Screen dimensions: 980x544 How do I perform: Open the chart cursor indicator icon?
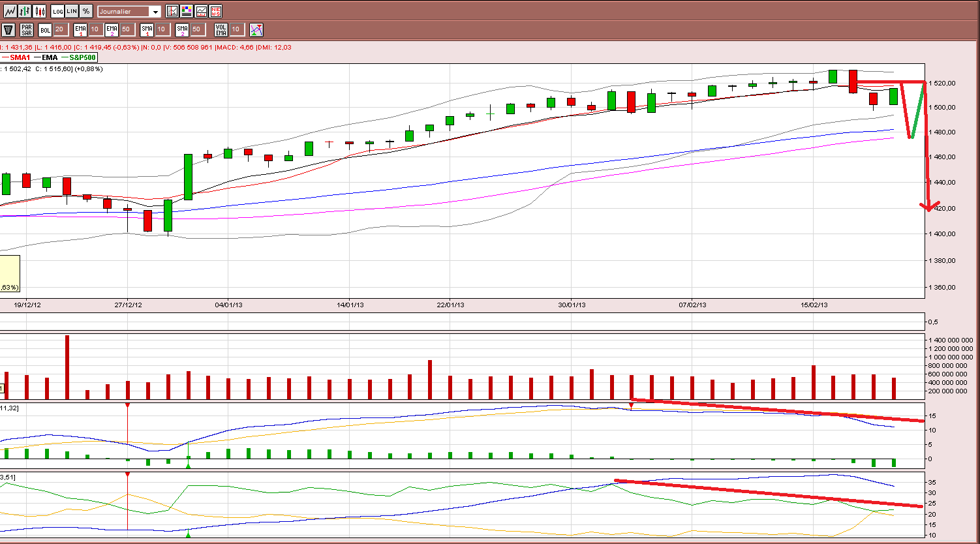pos(172,11)
